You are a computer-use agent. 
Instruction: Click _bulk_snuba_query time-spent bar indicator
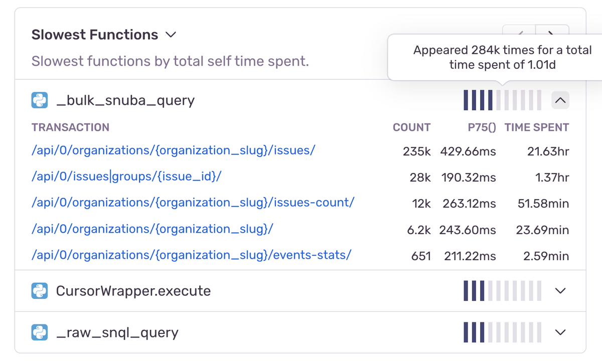tap(502, 100)
